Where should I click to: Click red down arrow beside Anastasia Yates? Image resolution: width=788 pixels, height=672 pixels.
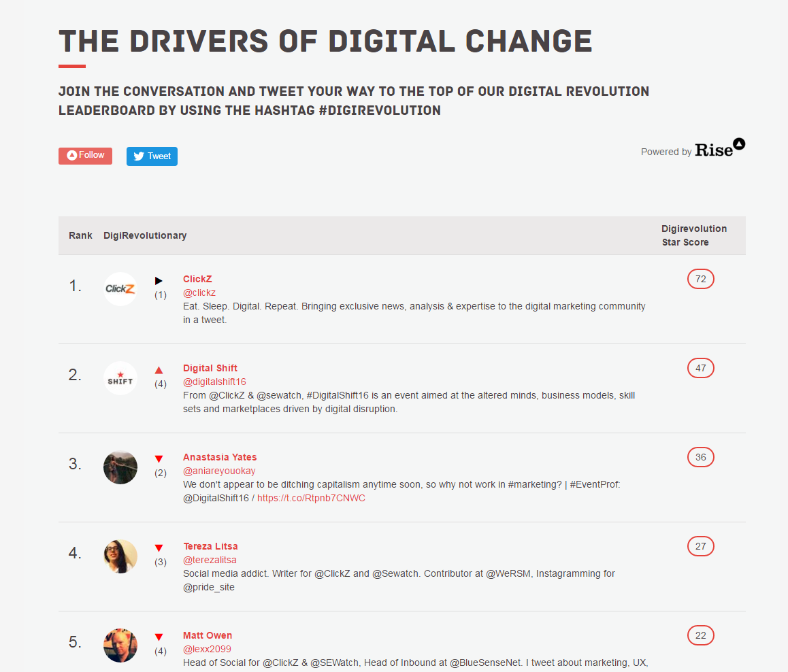(x=159, y=459)
